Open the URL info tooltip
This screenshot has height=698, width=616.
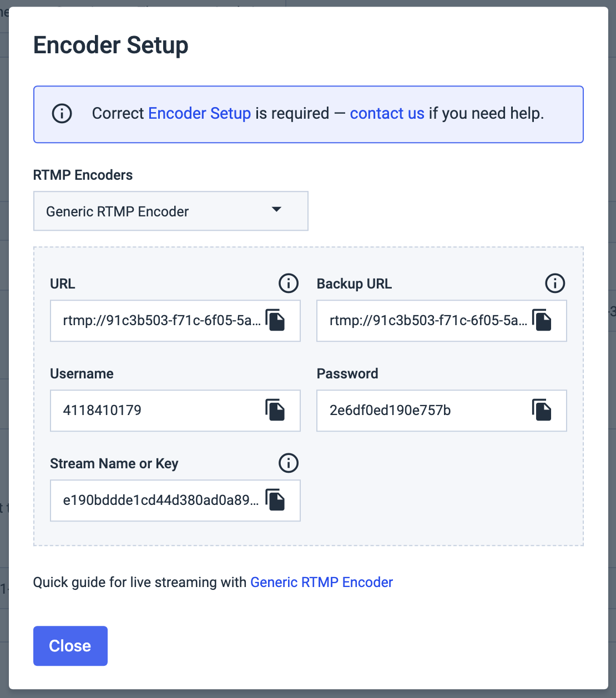click(x=288, y=284)
